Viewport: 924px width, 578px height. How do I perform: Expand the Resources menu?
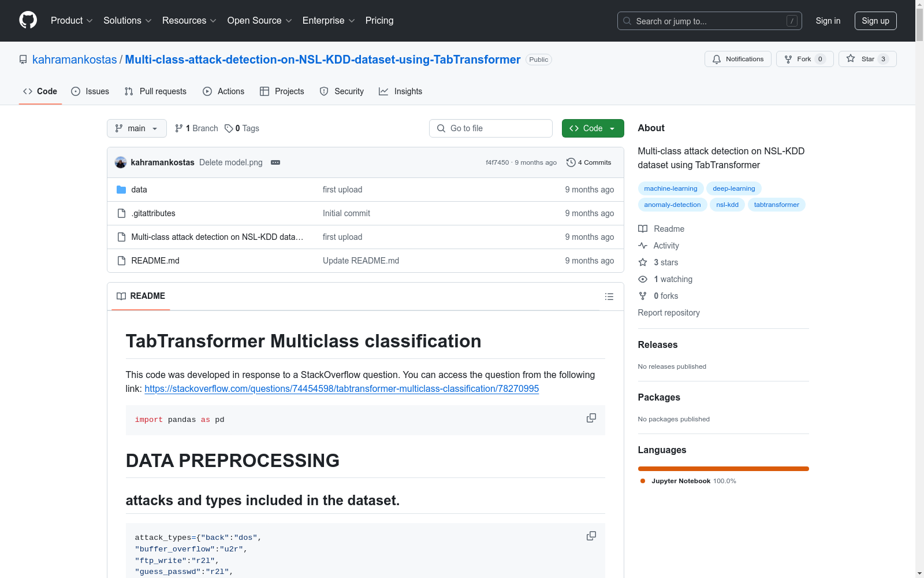point(189,20)
